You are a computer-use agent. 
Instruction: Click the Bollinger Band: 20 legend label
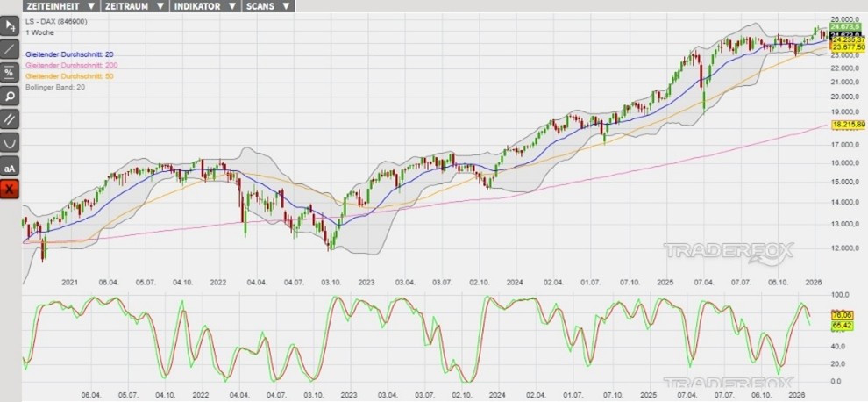coord(54,88)
